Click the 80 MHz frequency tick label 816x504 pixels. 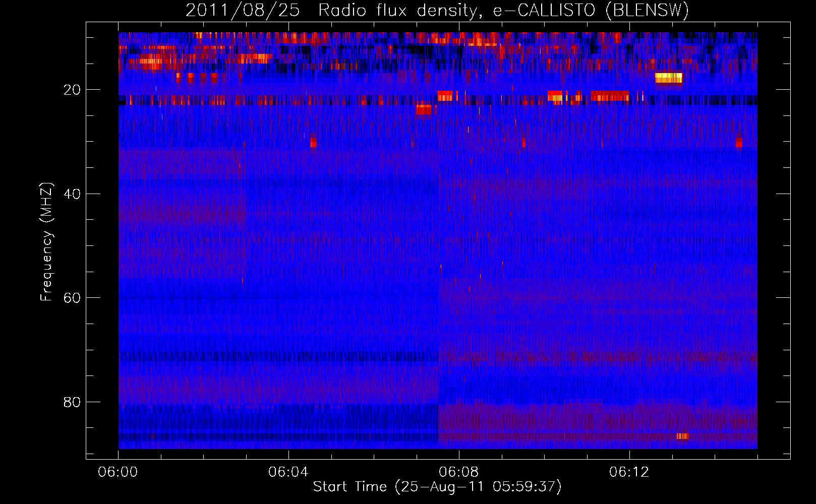click(72, 402)
